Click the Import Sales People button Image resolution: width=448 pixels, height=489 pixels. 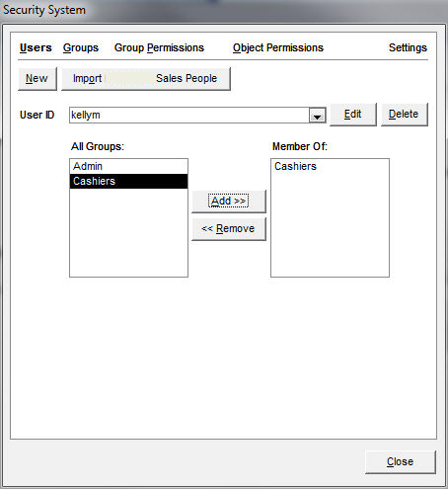(x=146, y=78)
